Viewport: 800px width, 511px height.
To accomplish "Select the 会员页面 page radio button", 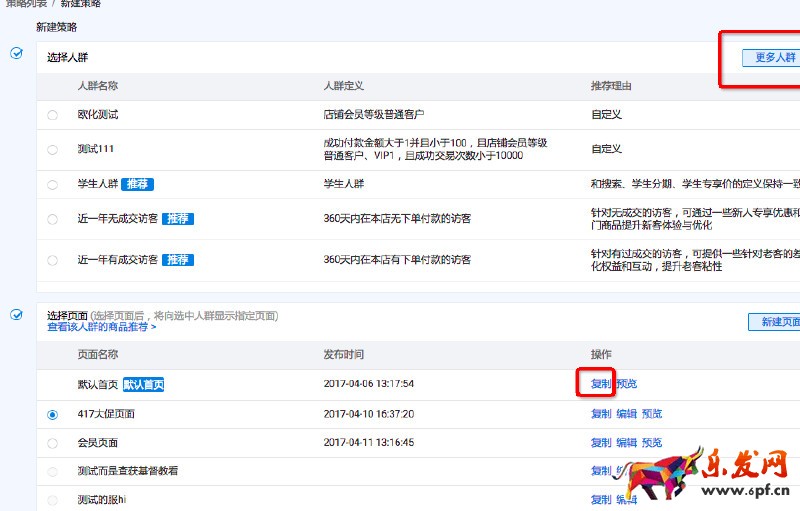I will point(52,443).
